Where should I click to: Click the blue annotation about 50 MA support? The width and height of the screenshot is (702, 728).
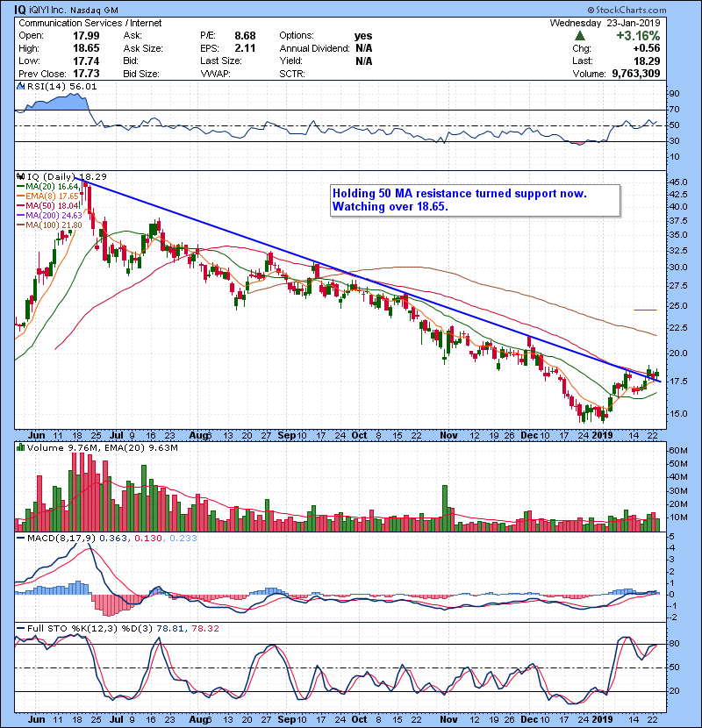(476, 200)
